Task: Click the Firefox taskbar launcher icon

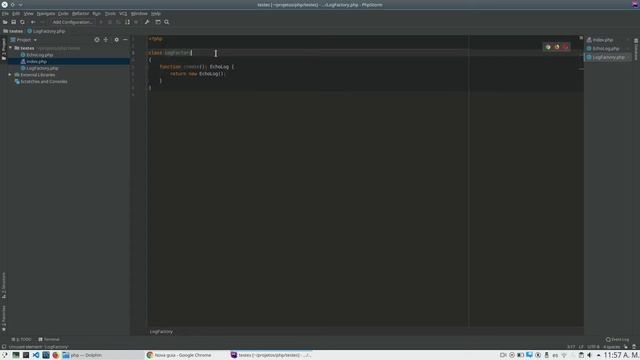Action: [56, 355]
